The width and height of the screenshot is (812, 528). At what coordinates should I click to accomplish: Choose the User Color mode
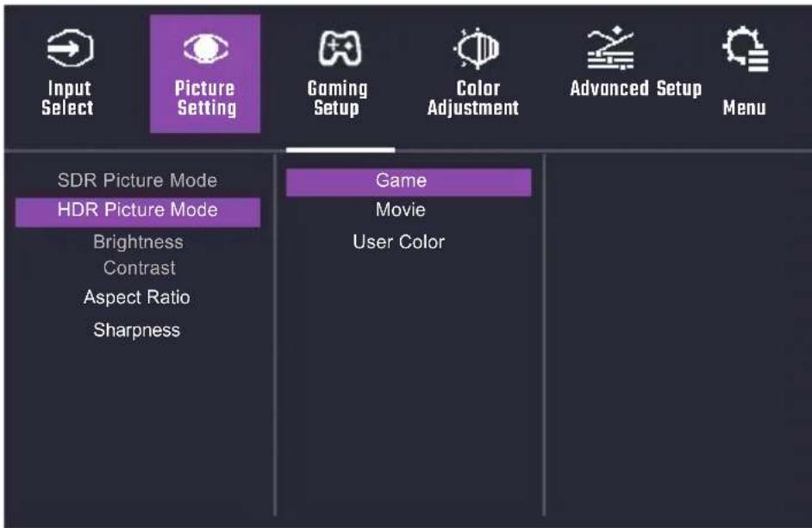399,242
